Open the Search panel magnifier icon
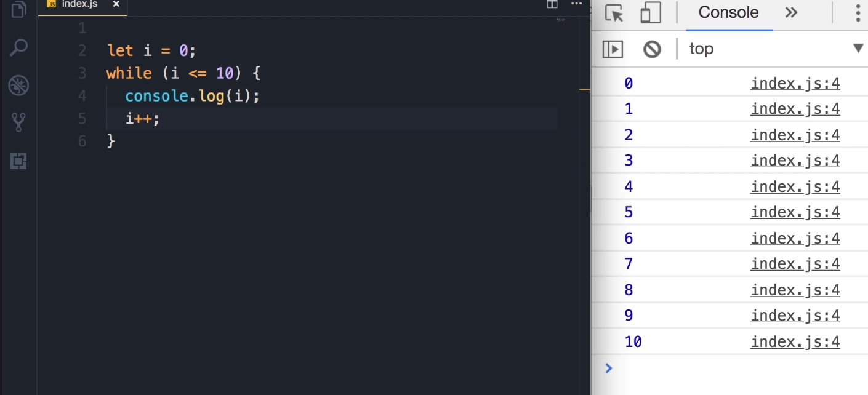Viewport: 868px width, 395px height. point(19,47)
